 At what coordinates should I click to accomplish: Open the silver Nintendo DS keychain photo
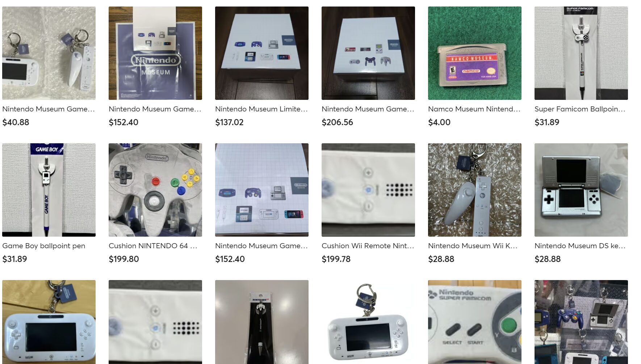coord(581,190)
